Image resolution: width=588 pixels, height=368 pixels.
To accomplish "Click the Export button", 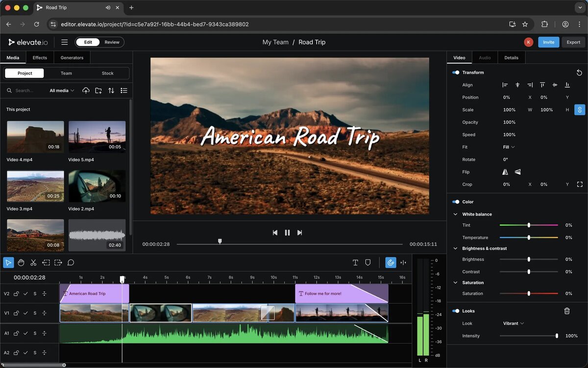I will pos(573,42).
